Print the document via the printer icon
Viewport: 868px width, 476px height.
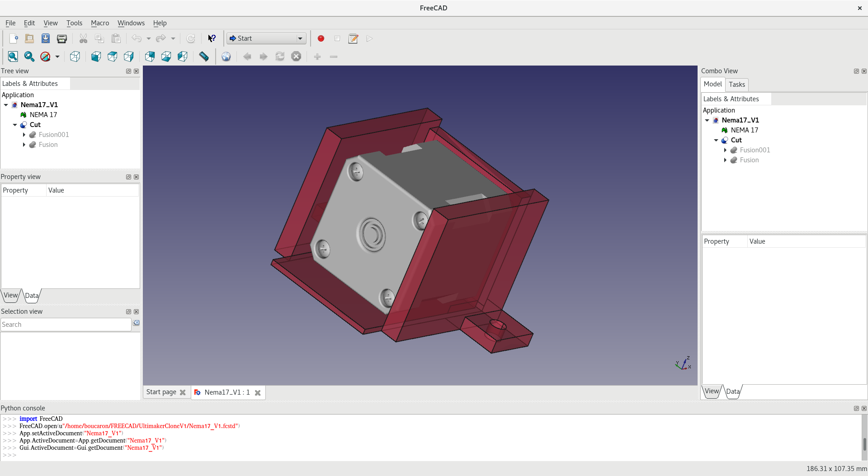click(62, 39)
